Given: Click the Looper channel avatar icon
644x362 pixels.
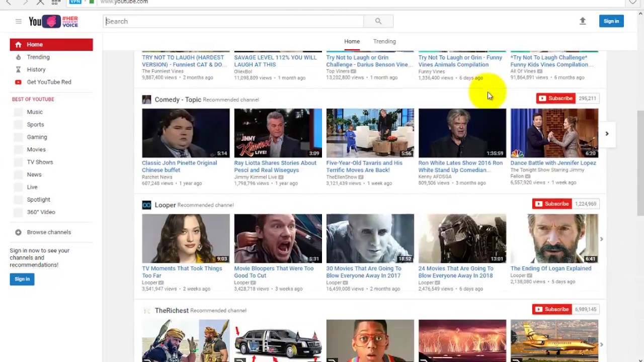Looking at the screenshot, I should (146, 205).
